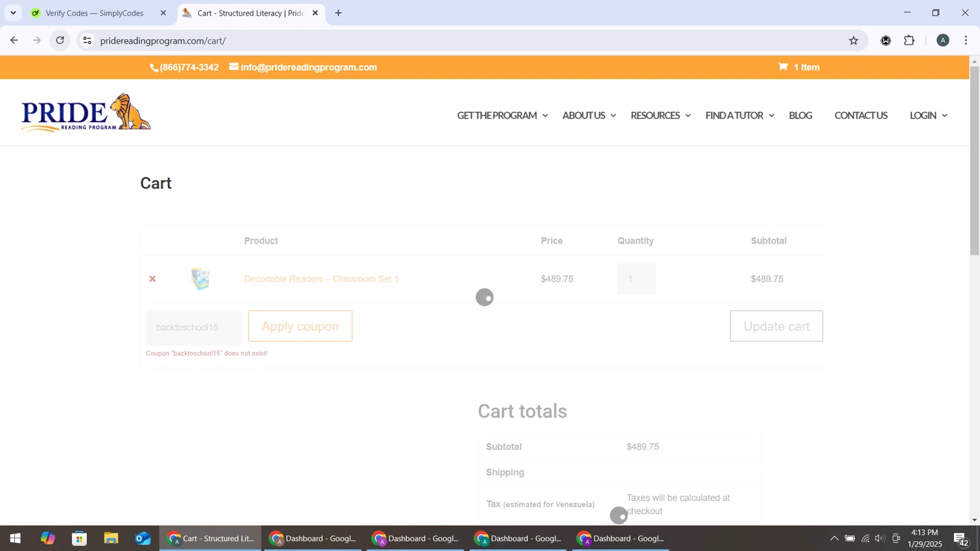The width and height of the screenshot is (980, 551).
Task: Bookmark this page with the star icon
Action: (853, 40)
